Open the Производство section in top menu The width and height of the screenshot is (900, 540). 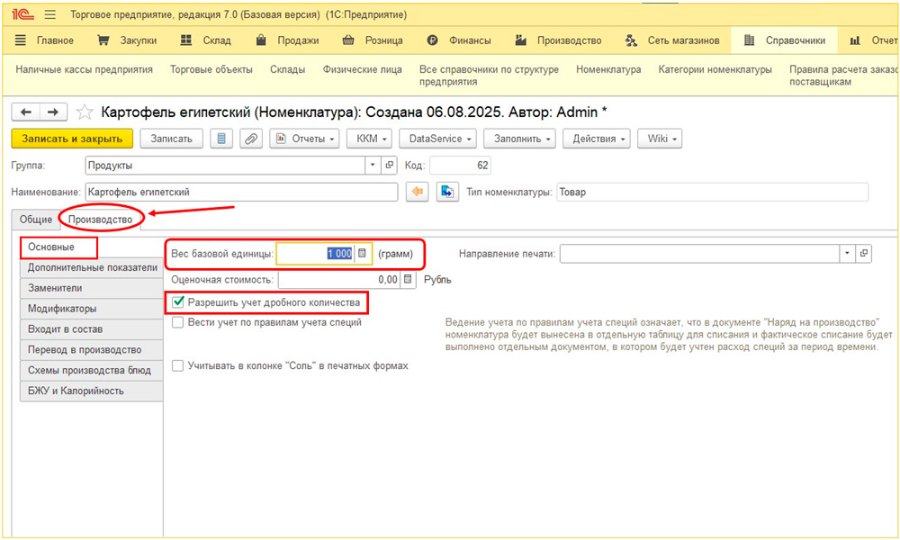pyautogui.click(x=558, y=40)
